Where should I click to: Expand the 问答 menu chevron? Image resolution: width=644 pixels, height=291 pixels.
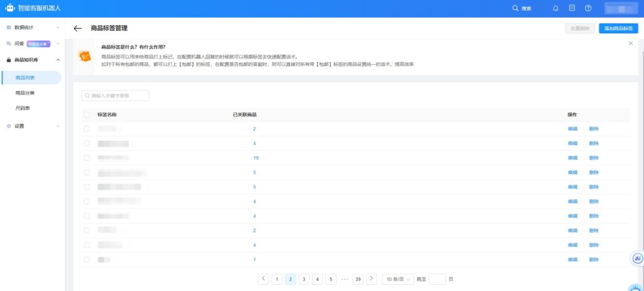(58, 43)
